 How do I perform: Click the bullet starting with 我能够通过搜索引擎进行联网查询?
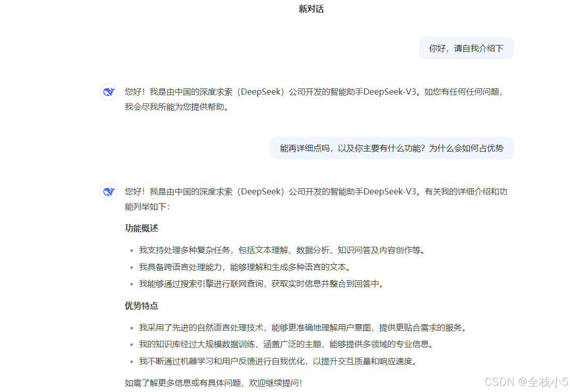coord(261,284)
